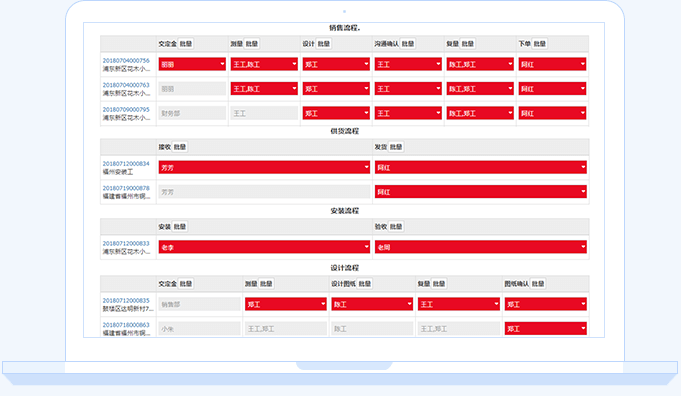
Task: Expand 测量 dropdown for order 20180712000835
Action: coord(286,304)
